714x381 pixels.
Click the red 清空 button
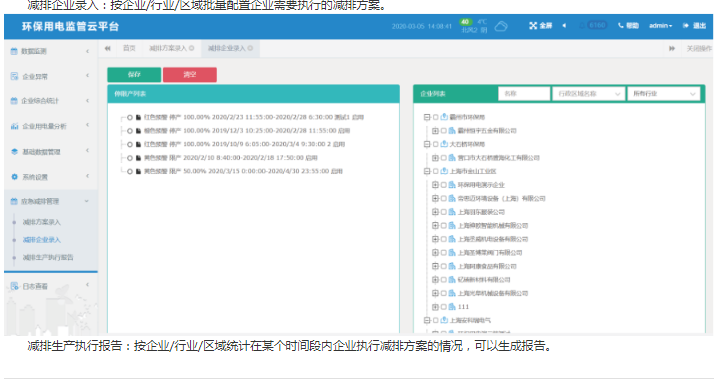[190, 75]
